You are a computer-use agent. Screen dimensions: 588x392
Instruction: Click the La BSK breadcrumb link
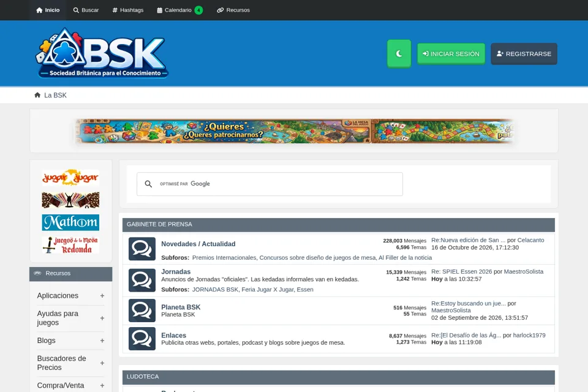pos(55,96)
